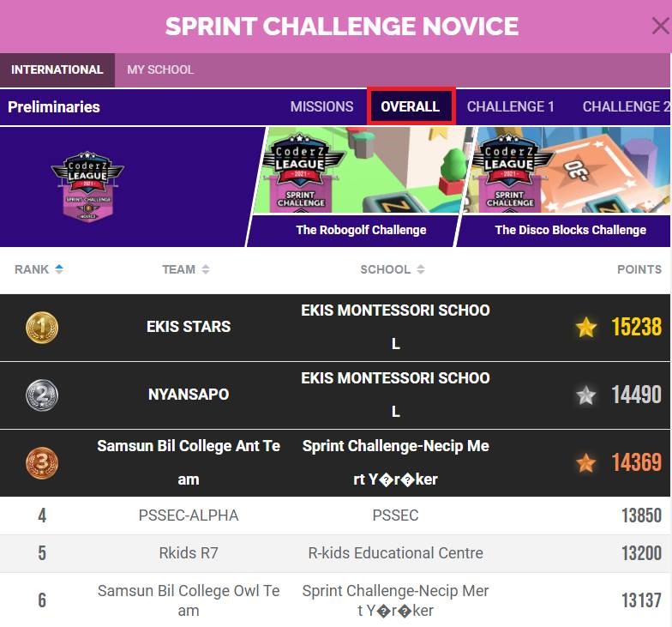This screenshot has width=672, height=627.
Task: Close the Sprint Challenge Novice panel
Action: [x=659, y=27]
